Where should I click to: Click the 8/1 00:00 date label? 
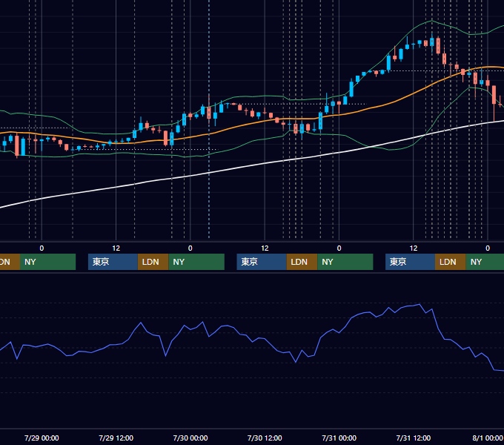pyautogui.click(x=487, y=438)
